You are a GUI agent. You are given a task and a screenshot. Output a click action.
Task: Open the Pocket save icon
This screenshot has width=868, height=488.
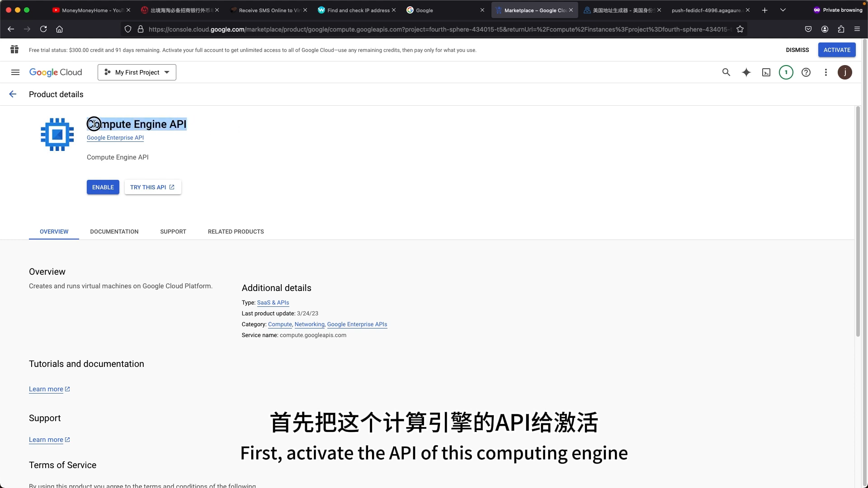(808, 29)
